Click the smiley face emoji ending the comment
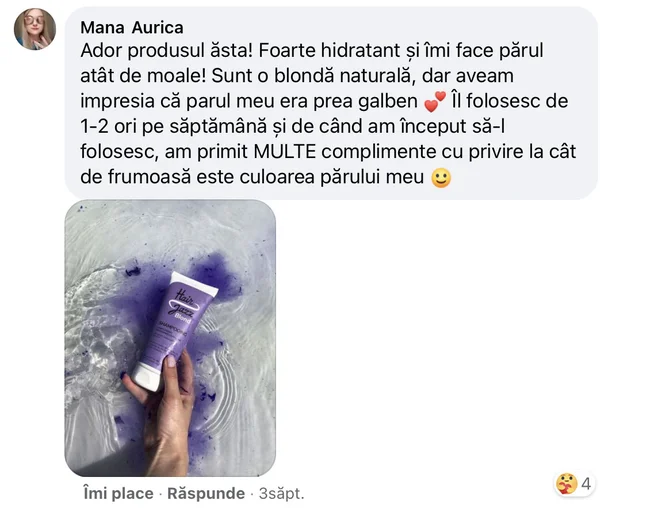The height and width of the screenshot is (508, 650). tap(441, 178)
